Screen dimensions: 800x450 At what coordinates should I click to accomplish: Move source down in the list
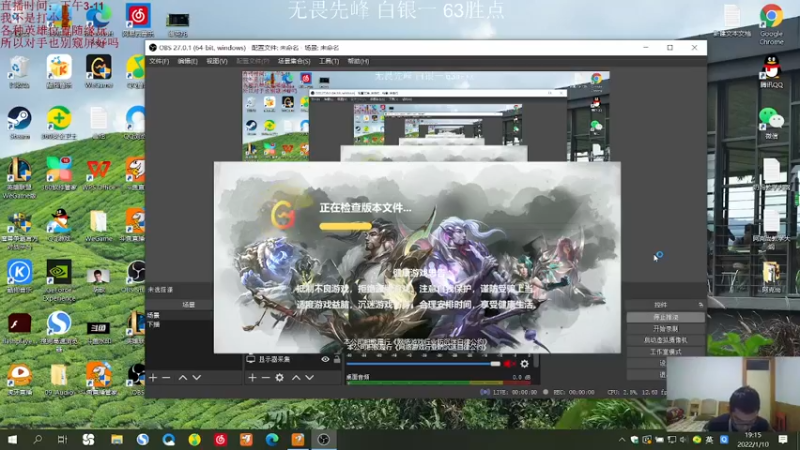coord(310,378)
